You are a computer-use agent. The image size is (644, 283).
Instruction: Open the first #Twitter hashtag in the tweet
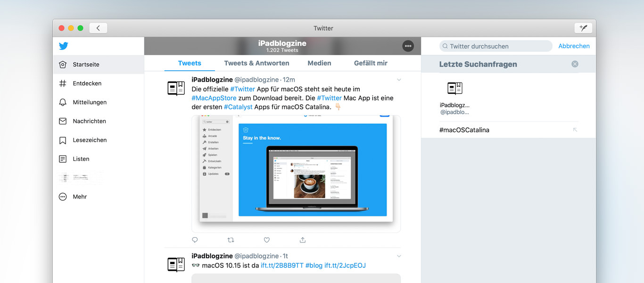pyautogui.click(x=243, y=89)
